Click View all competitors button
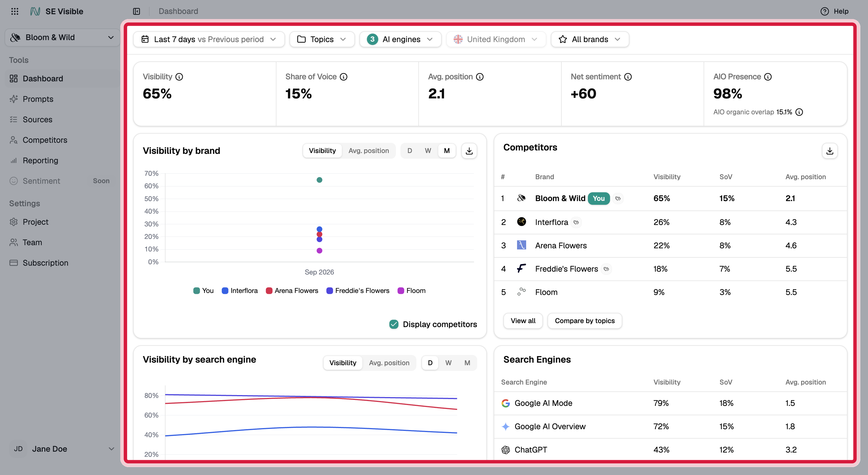 (x=523, y=321)
